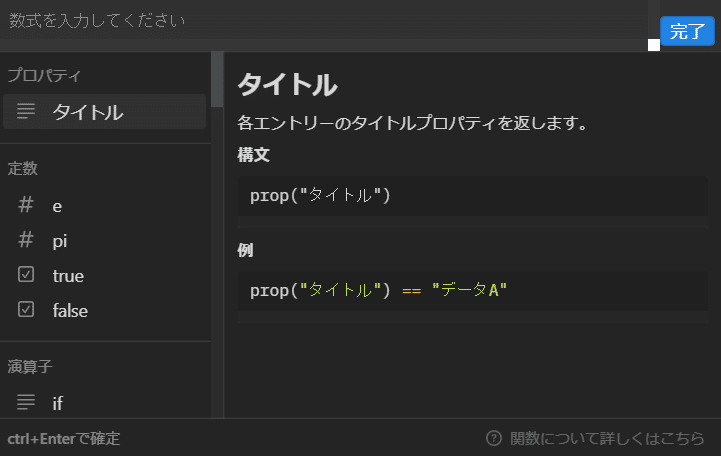Click the checkbox icon beside false
The height and width of the screenshot is (456, 721).
point(26,309)
